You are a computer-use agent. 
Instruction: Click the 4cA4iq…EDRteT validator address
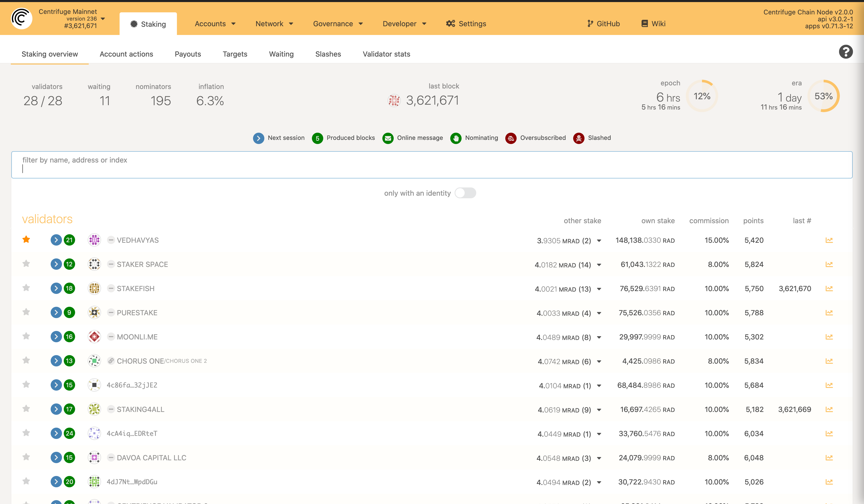tap(132, 433)
